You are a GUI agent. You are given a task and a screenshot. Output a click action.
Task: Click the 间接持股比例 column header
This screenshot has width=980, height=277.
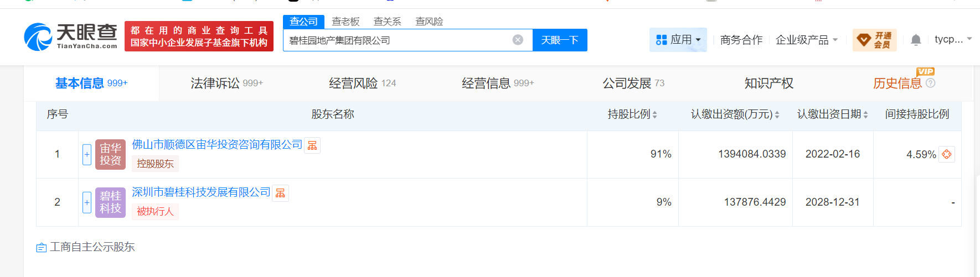[x=917, y=114]
